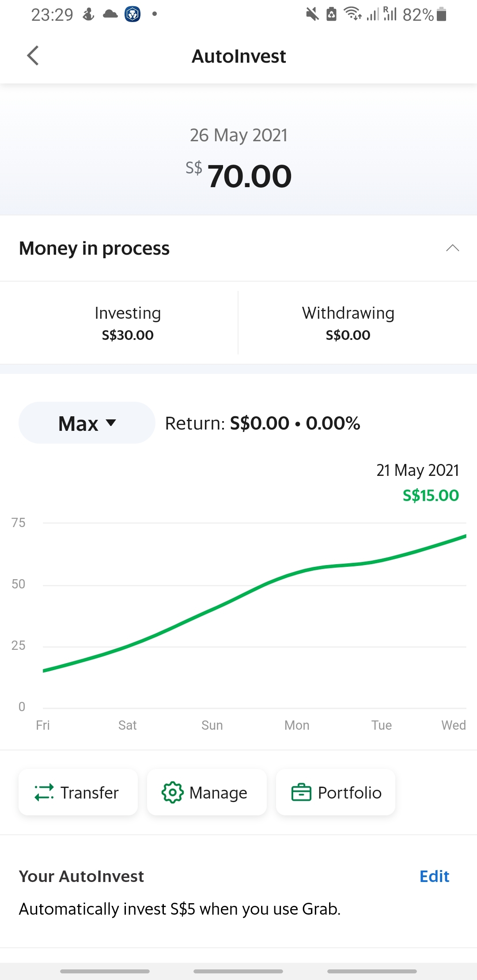The width and height of the screenshot is (477, 980).
Task: Tap the Crypto.com shield notification icon
Action: (132, 14)
